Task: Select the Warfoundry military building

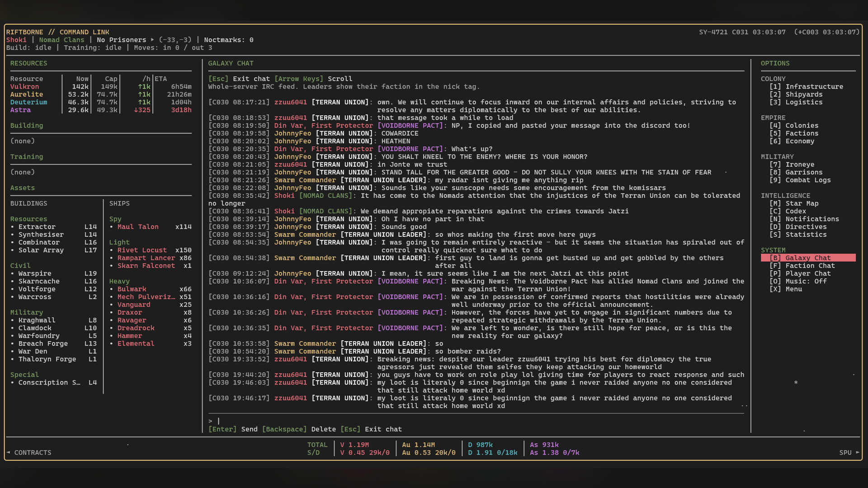Action: [54, 336]
